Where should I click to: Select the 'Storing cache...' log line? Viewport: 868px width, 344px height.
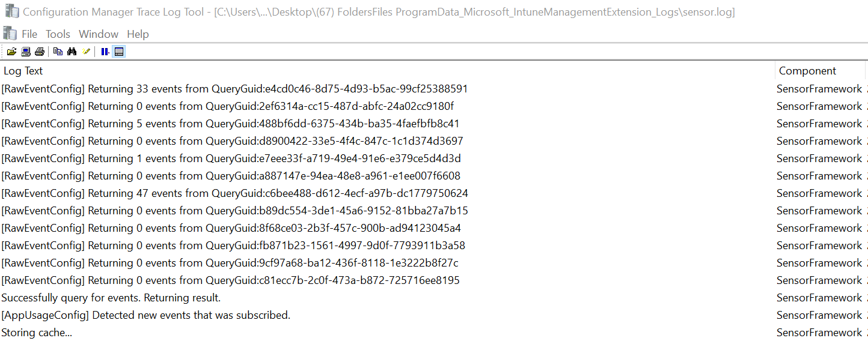tap(434, 333)
